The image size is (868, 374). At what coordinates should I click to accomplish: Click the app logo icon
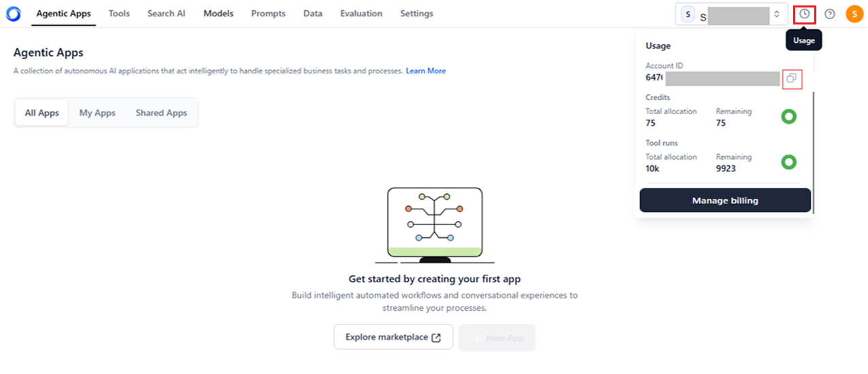13,14
